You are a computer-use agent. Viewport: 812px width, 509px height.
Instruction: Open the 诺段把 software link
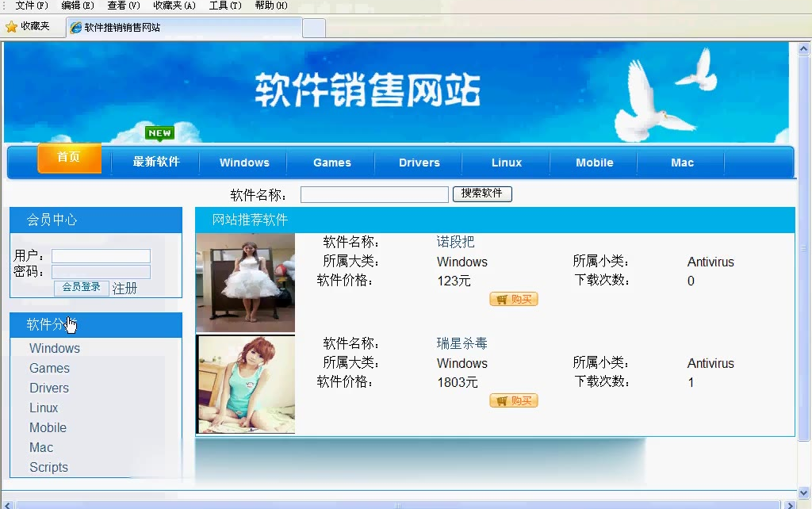point(455,242)
